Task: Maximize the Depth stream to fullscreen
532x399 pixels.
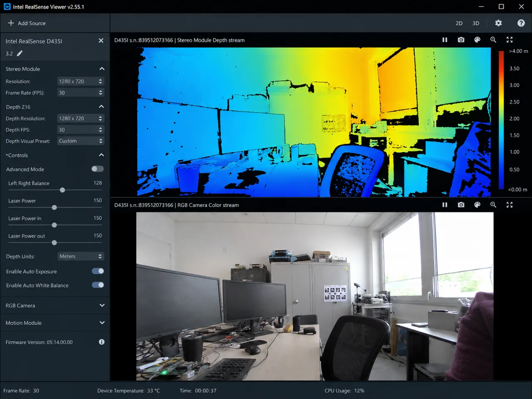Action: [510, 40]
